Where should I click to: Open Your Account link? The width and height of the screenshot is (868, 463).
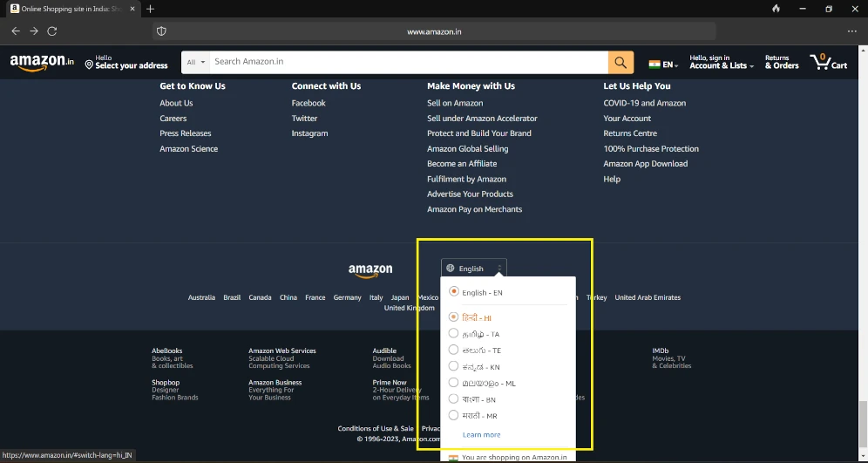[x=627, y=119]
